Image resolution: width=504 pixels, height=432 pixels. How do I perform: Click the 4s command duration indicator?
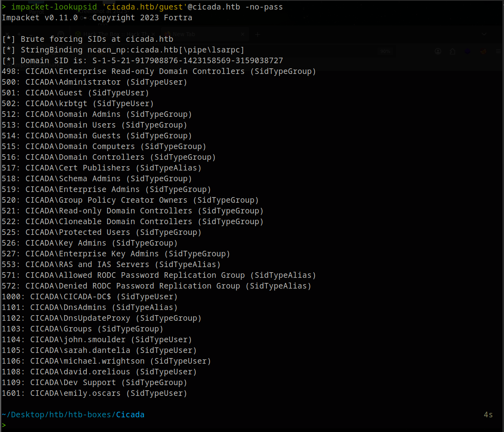tap(488, 415)
